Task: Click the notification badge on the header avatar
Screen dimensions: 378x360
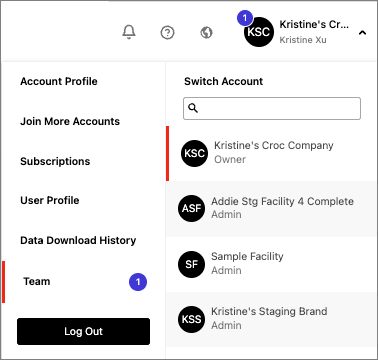Action: click(x=245, y=18)
